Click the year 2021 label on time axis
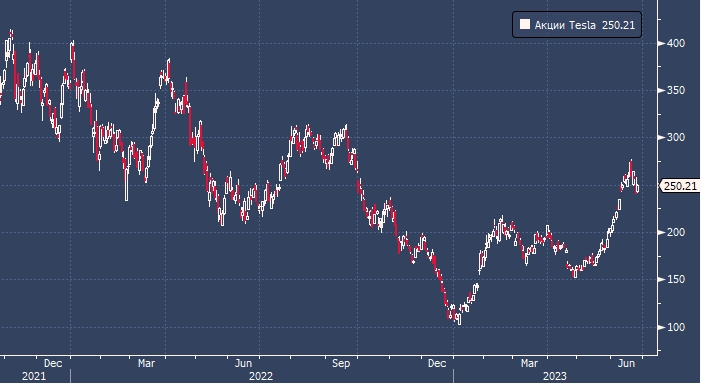 tap(34, 376)
